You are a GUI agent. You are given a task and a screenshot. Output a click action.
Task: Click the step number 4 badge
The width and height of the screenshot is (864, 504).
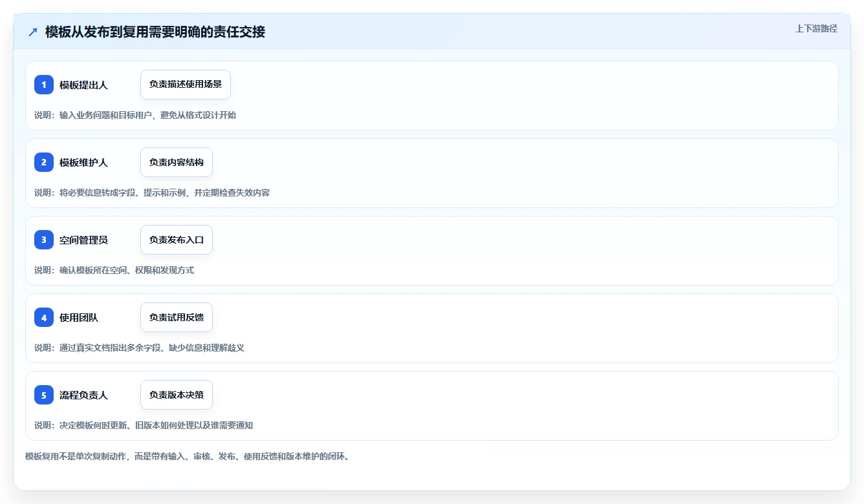coord(44,317)
